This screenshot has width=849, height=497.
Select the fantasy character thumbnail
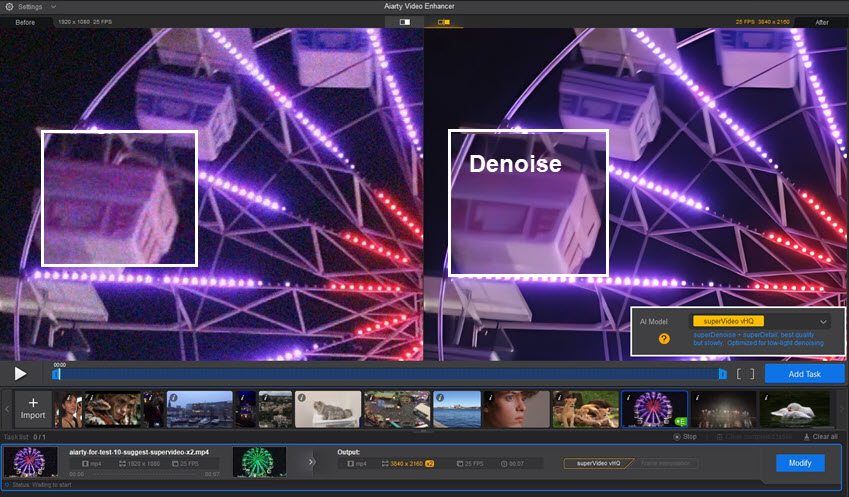click(113, 409)
